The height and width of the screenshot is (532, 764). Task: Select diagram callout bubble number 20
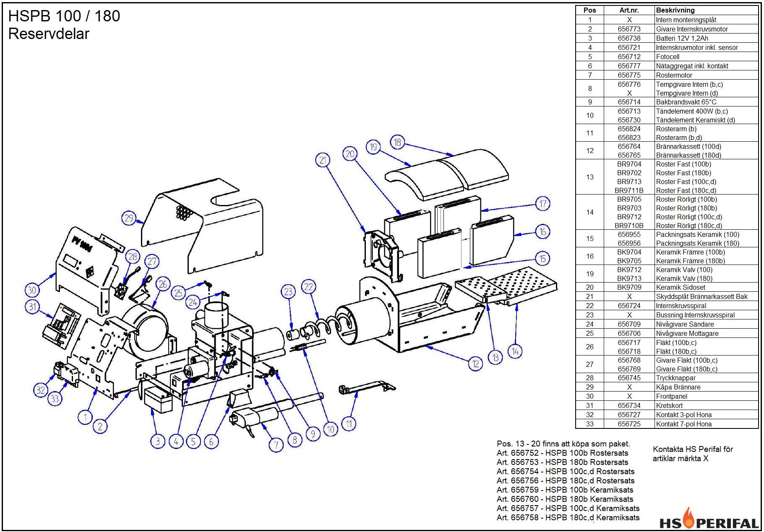coord(350,154)
